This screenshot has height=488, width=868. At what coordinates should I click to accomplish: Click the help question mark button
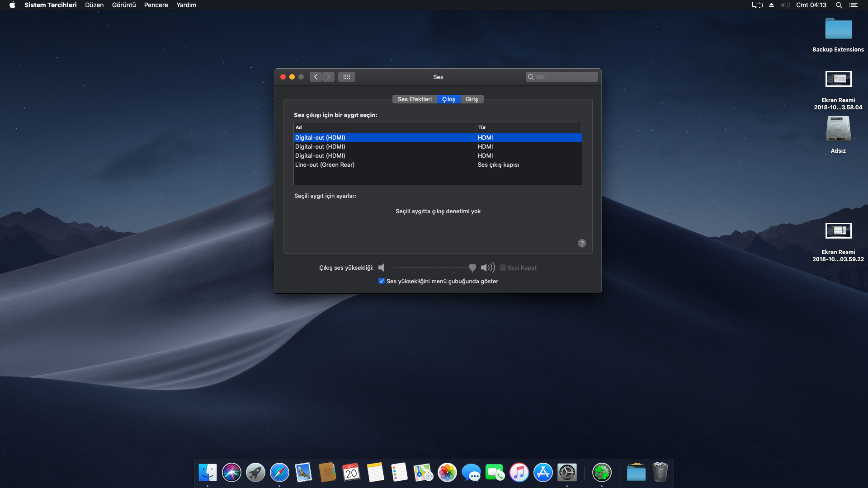point(582,243)
